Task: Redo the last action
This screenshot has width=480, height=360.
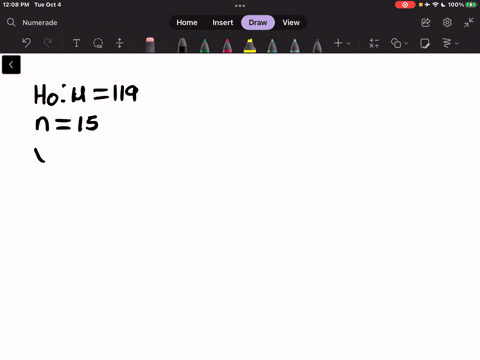Action: (x=48, y=43)
